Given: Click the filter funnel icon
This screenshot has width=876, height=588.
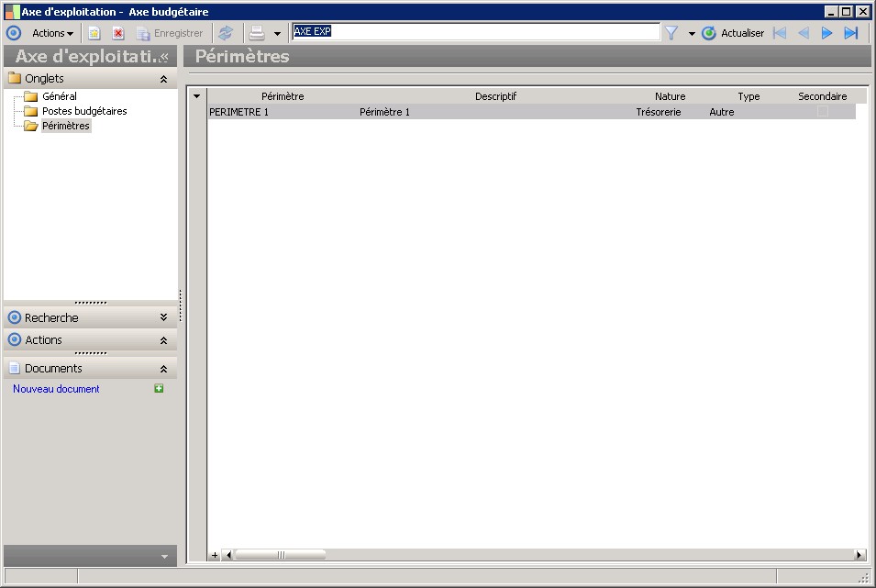Looking at the screenshot, I should pos(671,34).
